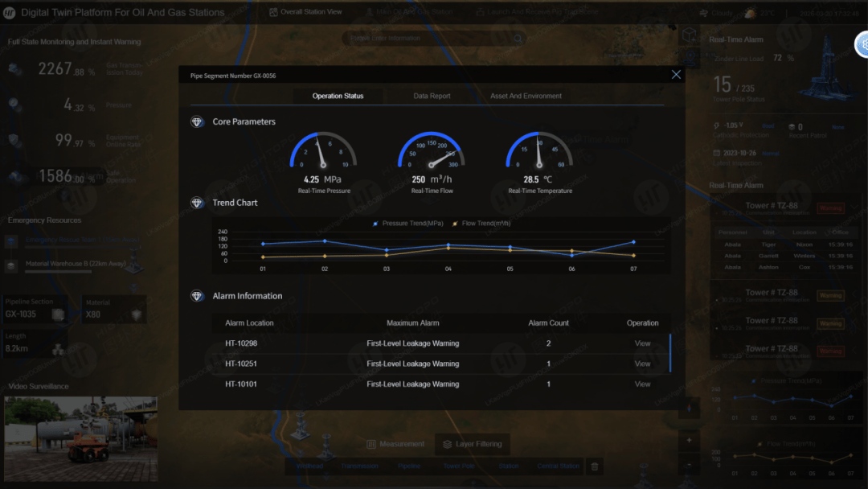The image size is (868, 489).
Task: Click the Measurement tool button
Action: (x=395, y=444)
